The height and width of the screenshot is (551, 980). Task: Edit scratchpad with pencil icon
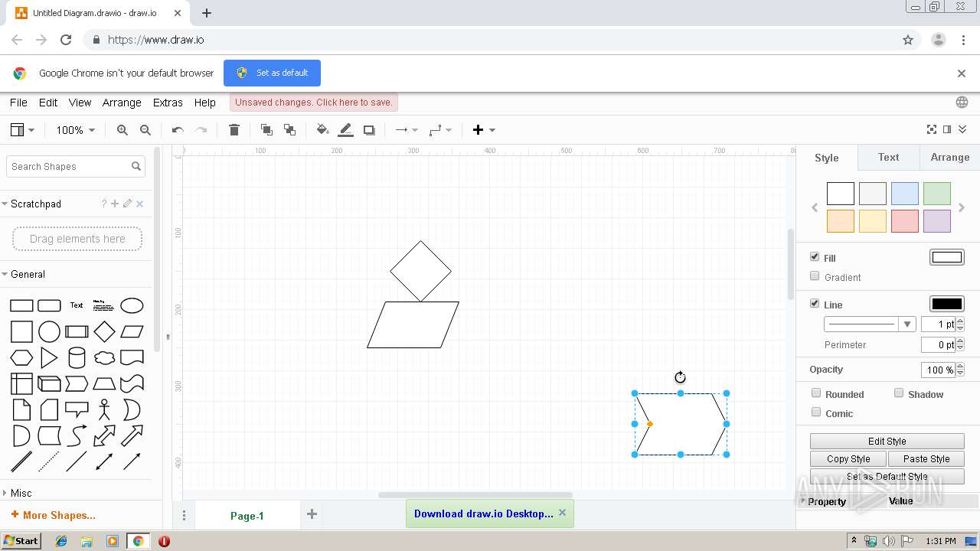coord(127,204)
